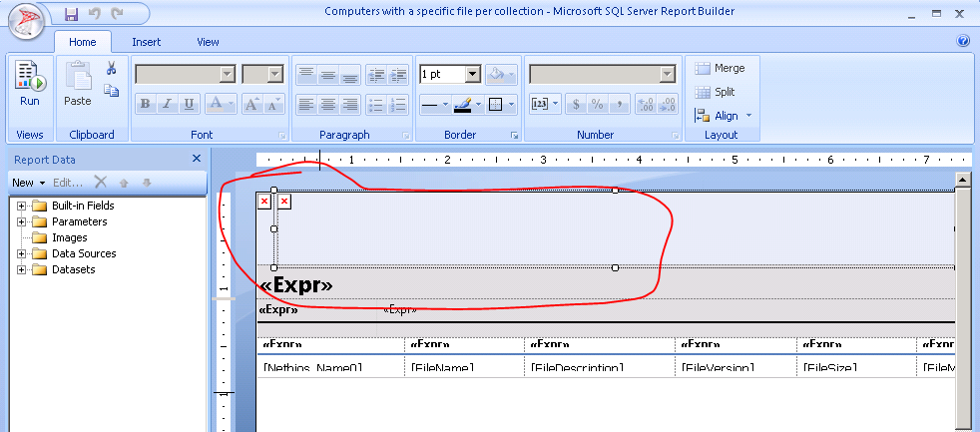Open the number format combo box

(603, 75)
